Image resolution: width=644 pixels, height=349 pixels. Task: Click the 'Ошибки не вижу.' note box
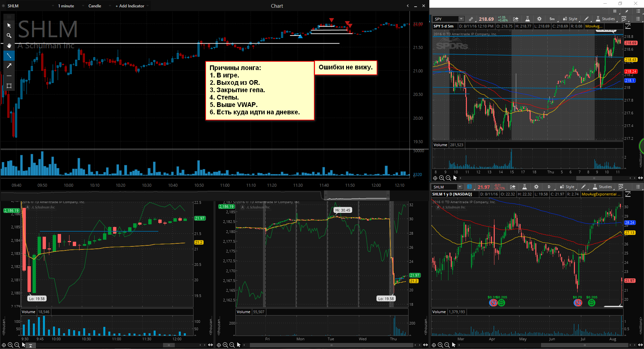[345, 67]
